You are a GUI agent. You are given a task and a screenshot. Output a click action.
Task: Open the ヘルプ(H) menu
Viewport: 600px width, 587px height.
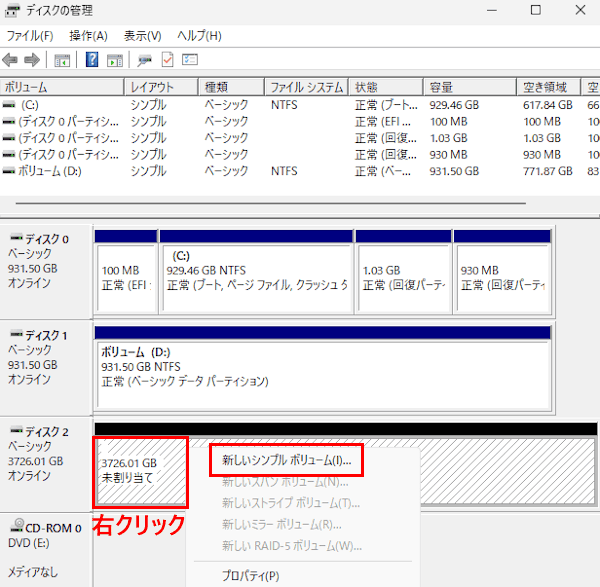click(x=199, y=36)
